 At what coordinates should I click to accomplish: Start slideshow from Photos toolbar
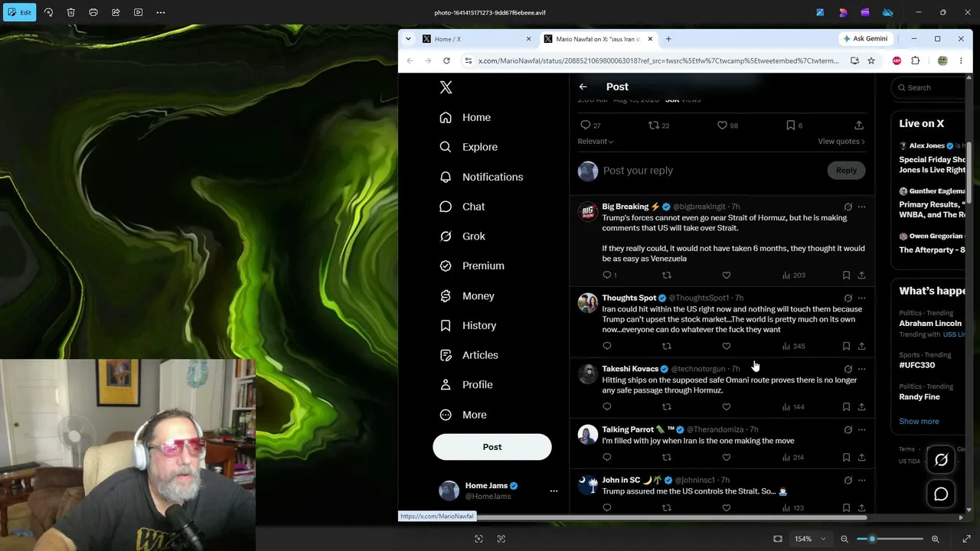point(138,12)
